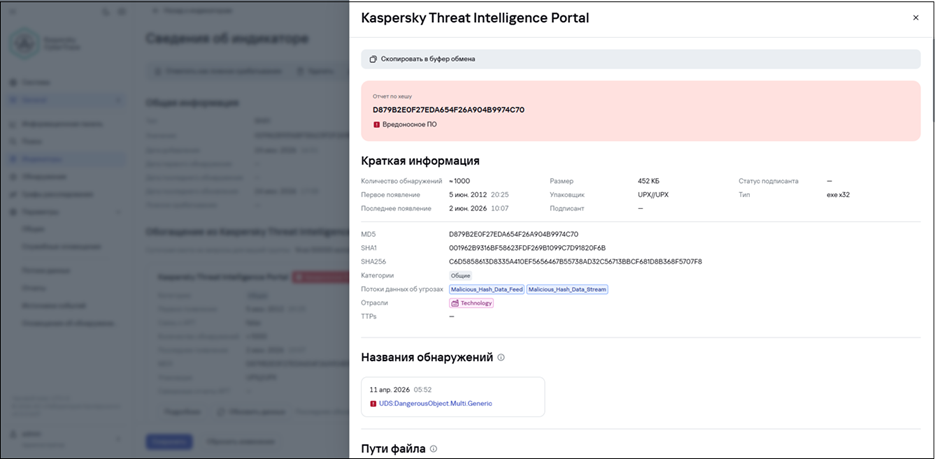Click 'Сведения об индикаторе' heading in background page
Screen dimensions: 935x459
(227, 39)
